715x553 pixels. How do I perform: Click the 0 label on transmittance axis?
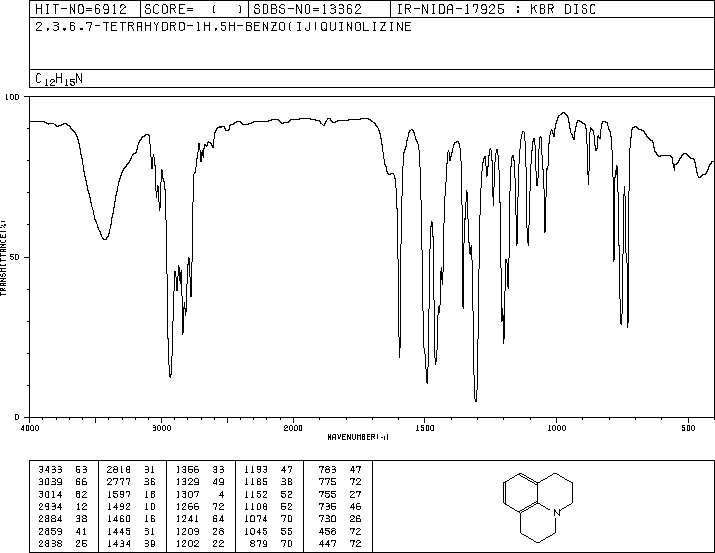coord(17,417)
